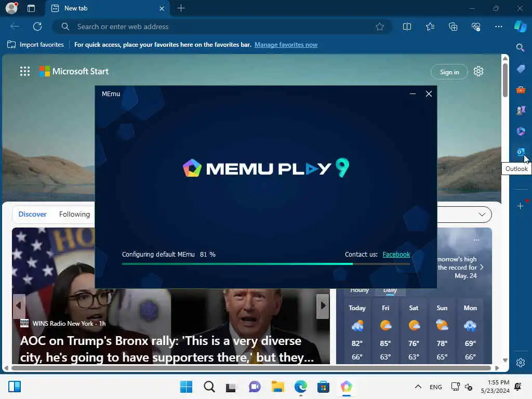Open the Tools briefcase sidebar icon
This screenshot has height=399, width=532.
521,89
